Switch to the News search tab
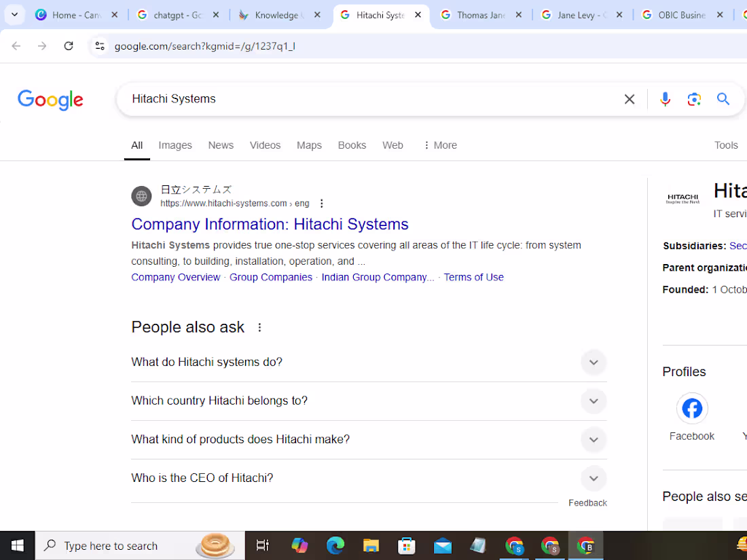The width and height of the screenshot is (747, 560). pos(221,145)
